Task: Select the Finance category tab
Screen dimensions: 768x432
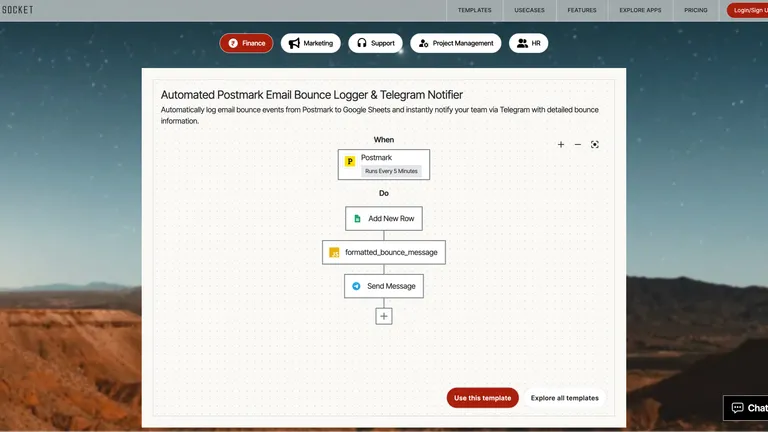Action: [x=246, y=43]
